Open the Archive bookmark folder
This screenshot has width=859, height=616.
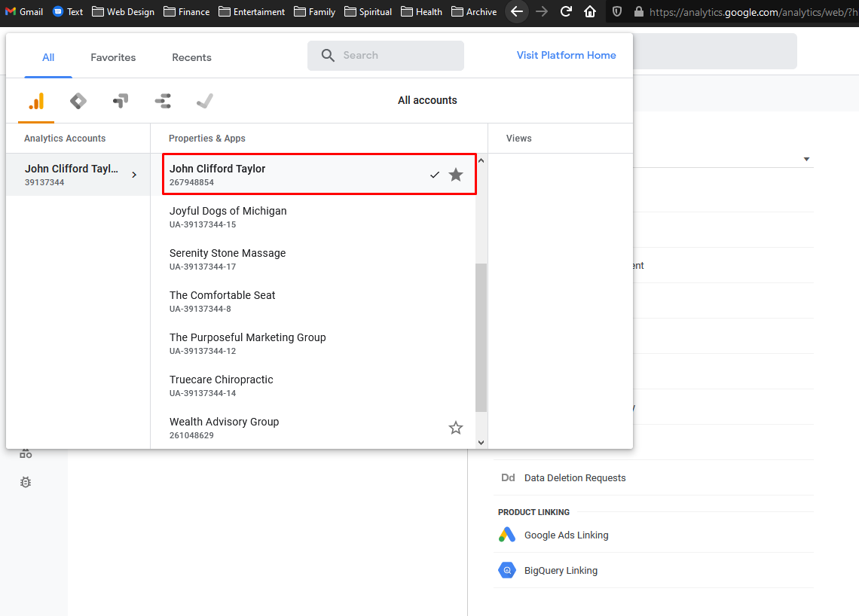tap(474, 11)
